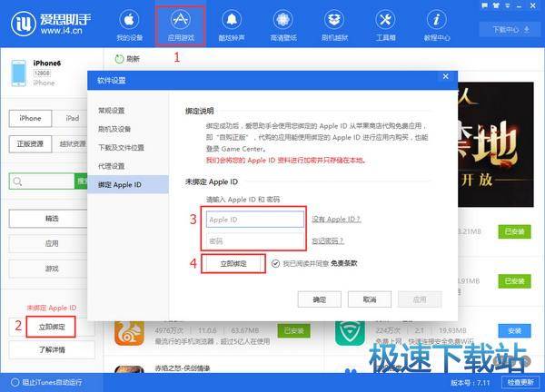Open the 忘记密码? link
Image resolution: width=545 pixels, height=392 pixels.
click(327, 240)
